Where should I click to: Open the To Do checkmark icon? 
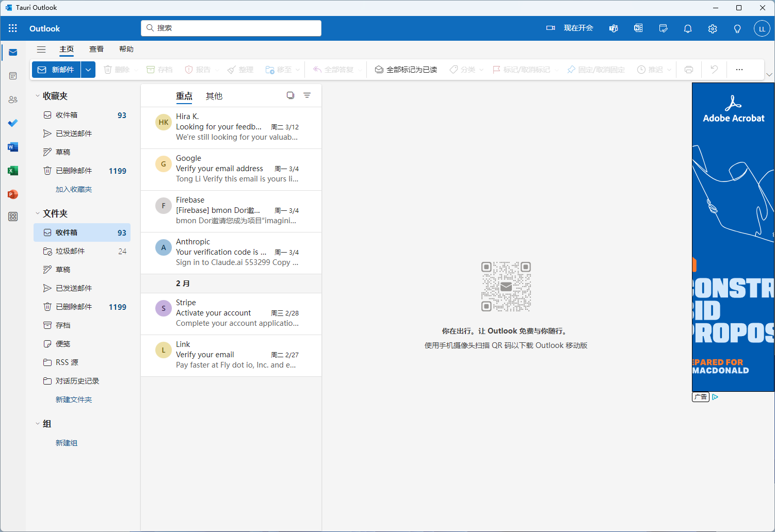coord(13,123)
